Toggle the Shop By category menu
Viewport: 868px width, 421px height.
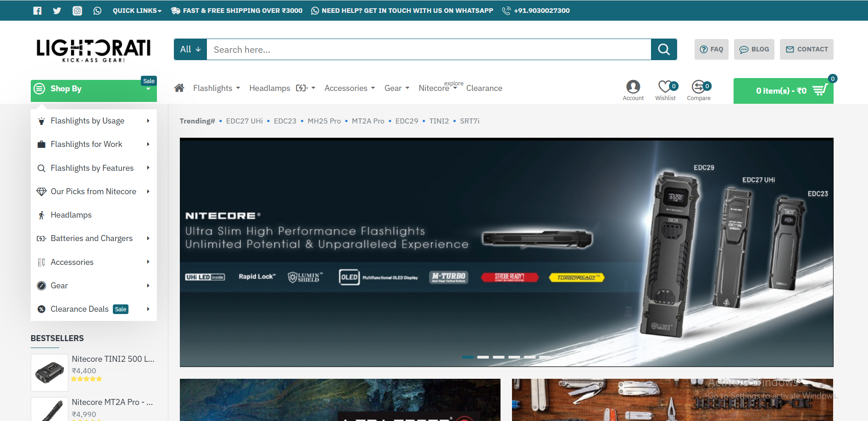pos(94,89)
